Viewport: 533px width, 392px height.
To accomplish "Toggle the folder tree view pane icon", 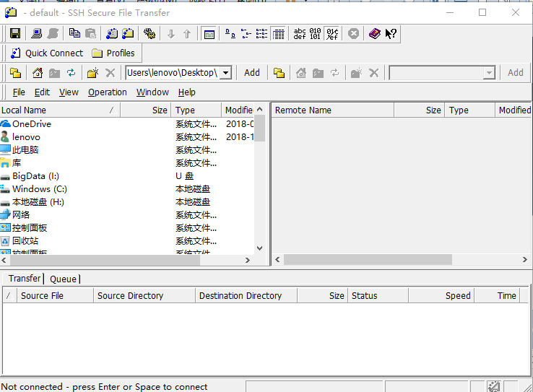I will (x=209, y=34).
